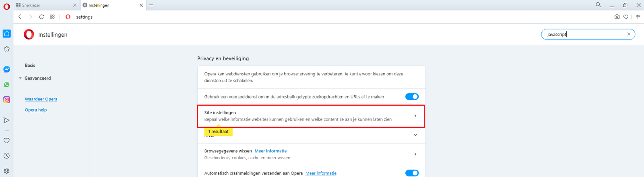Toggle automatic crash reports to Opera
This screenshot has height=177, width=644.
click(x=412, y=173)
